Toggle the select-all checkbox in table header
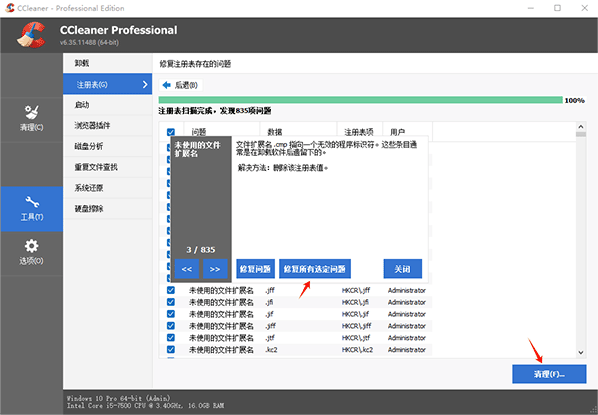This screenshot has height=415, width=598. coord(171,132)
